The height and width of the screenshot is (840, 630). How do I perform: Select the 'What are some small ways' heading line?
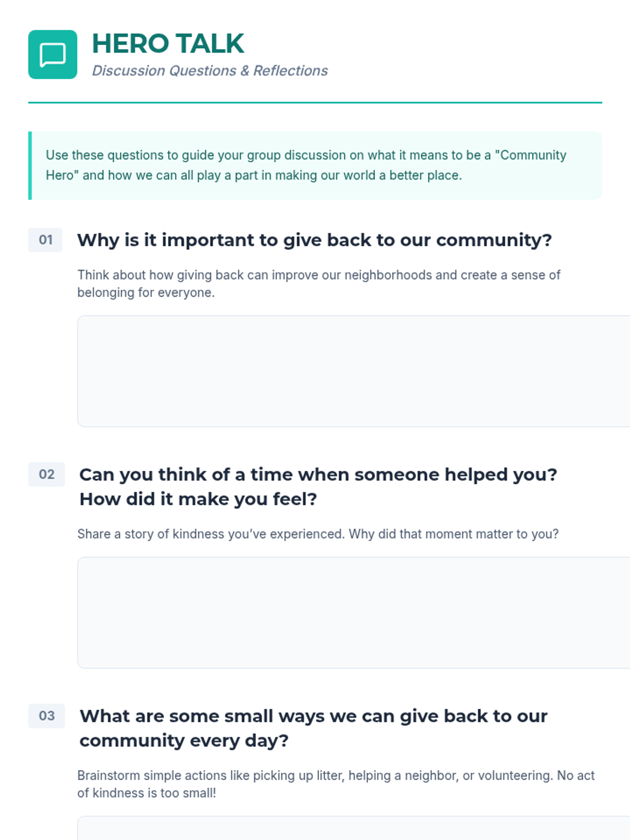[313, 716]
